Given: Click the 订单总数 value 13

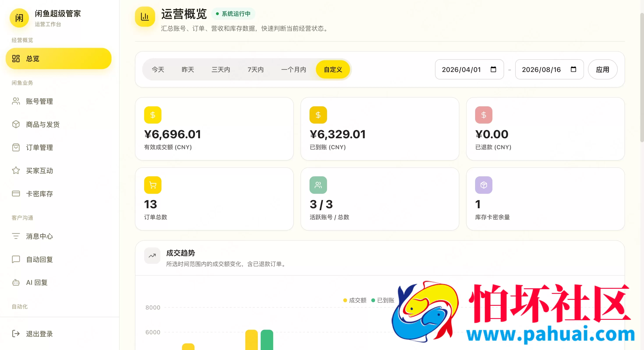Looking at the screenshot, I should [x=150, y=204].
